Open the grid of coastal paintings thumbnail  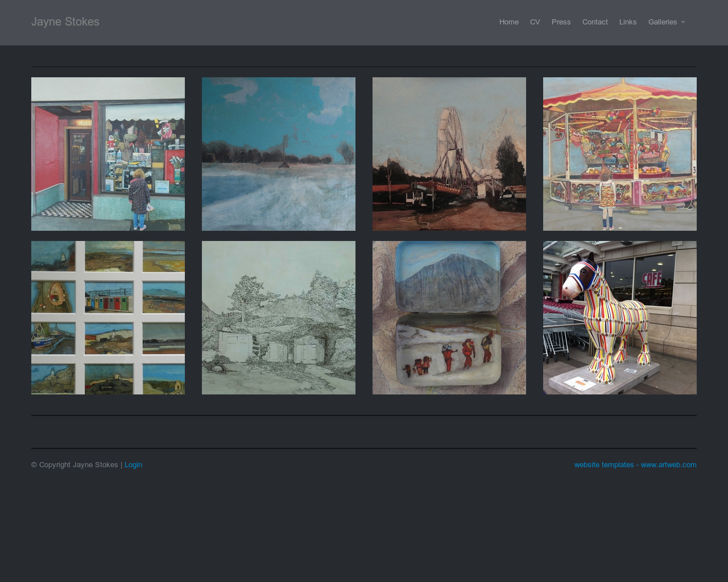(108, 318)
